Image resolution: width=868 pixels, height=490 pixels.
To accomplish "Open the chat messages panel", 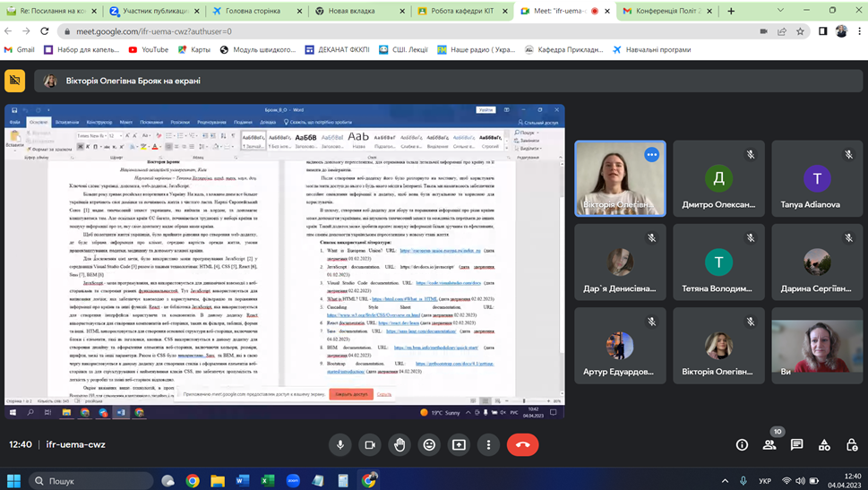I will coord(796,444).
